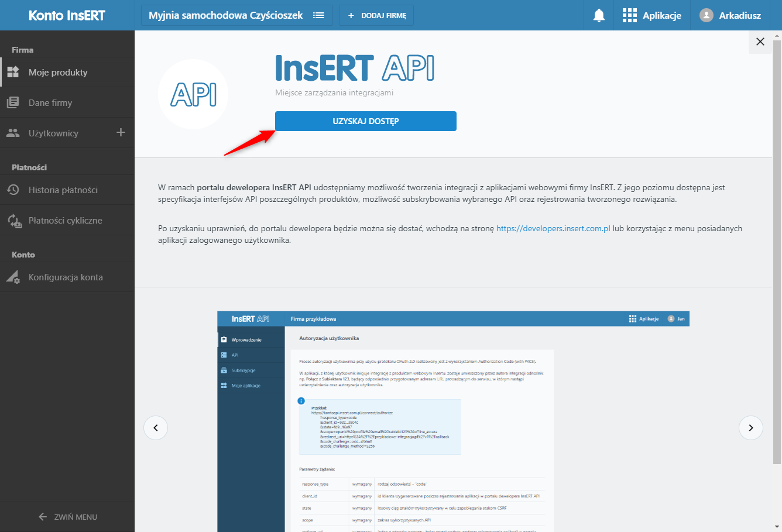Viewport: 782px width, 532px height.
Task: Click the Użytkownicy people icon
Action: tap(13, 133)
